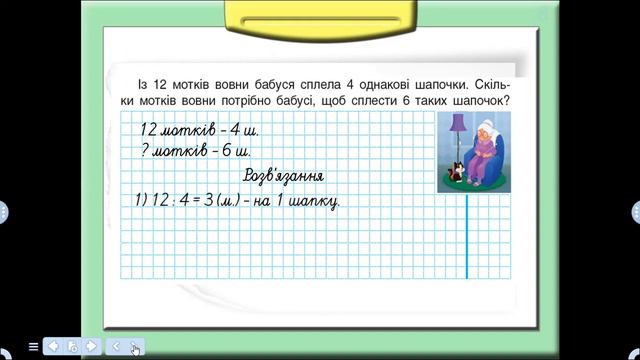
Task: Click the solution line "1) 12 : 4 = 3 (м.)"
Action: (188, 201)
